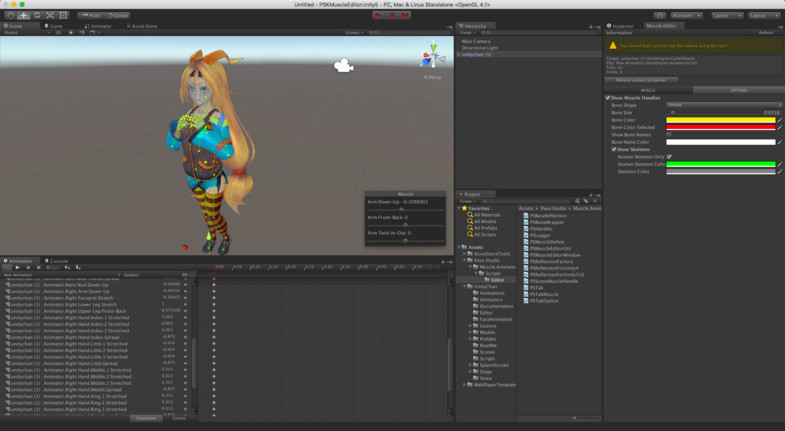Pick Human Skeleton Color with the eyedropper
The width and height of the screenshot is (785, 431).
point(779,164)
